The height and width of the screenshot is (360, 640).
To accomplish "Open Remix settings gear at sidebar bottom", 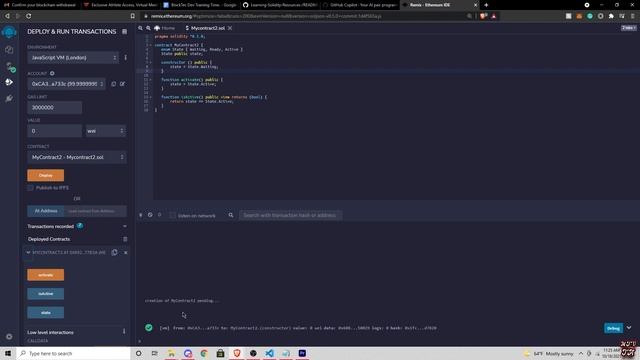I will (x=9, y=337).
